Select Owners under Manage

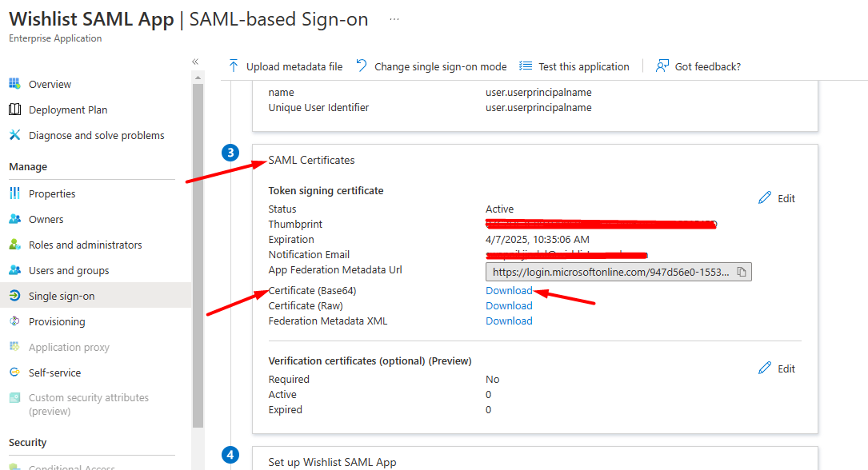click(x=46, y=219)
